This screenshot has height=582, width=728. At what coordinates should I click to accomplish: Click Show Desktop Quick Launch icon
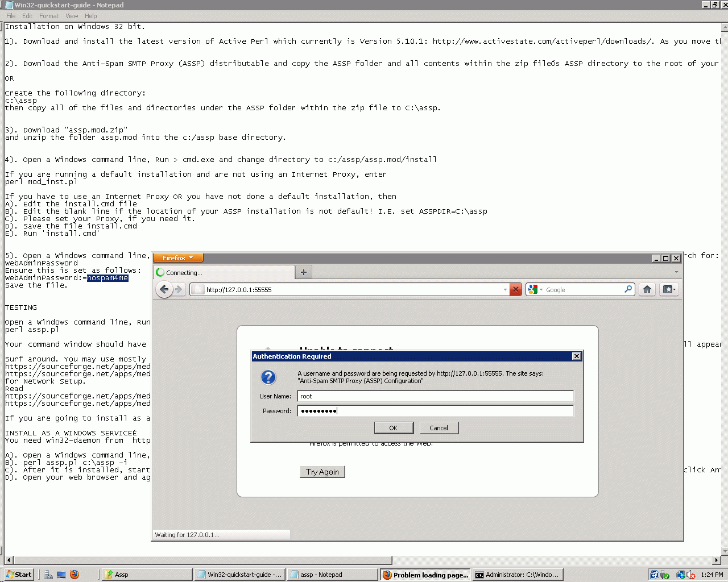(x=61, y=575)
